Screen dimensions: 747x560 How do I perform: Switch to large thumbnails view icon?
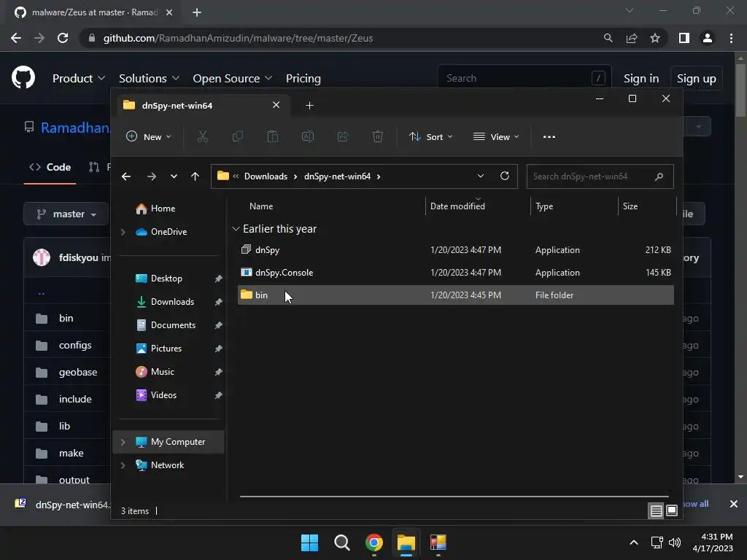(x=672, y=511)
